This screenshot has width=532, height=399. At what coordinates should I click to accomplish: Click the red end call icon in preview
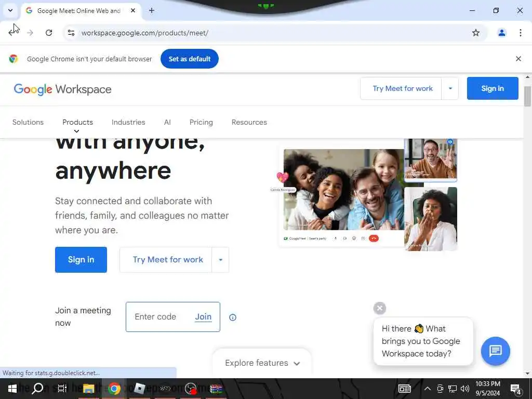[x=374, y=238]
